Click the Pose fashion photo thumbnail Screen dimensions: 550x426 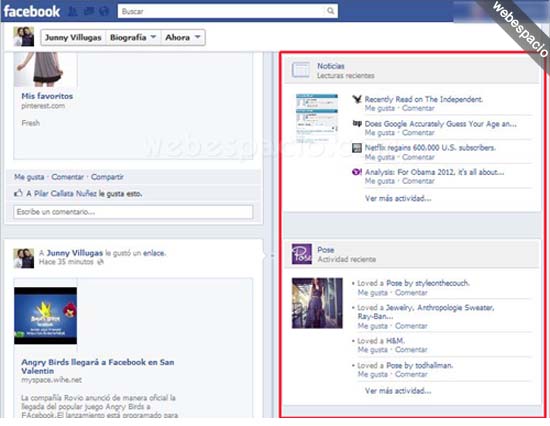click(x=317, y=303)
